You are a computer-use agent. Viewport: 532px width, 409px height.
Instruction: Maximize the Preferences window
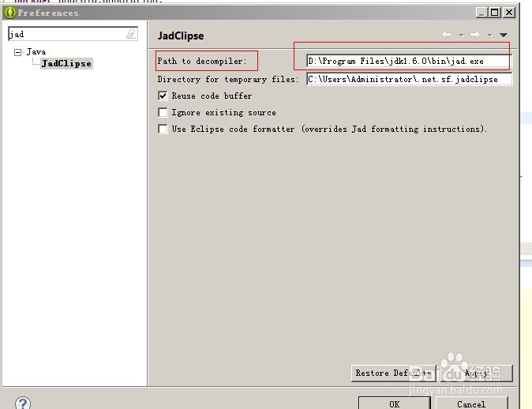point(495,13)
